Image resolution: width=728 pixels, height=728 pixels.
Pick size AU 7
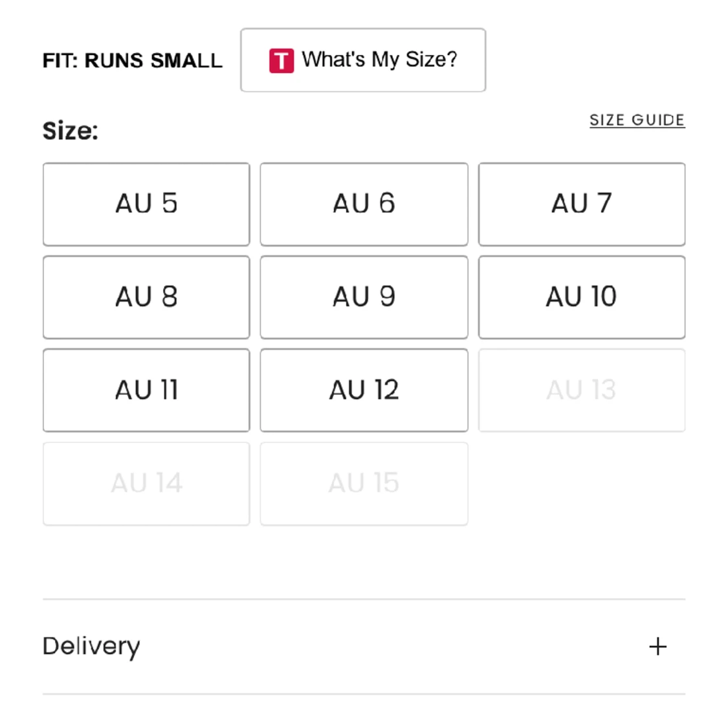[582, 204]
